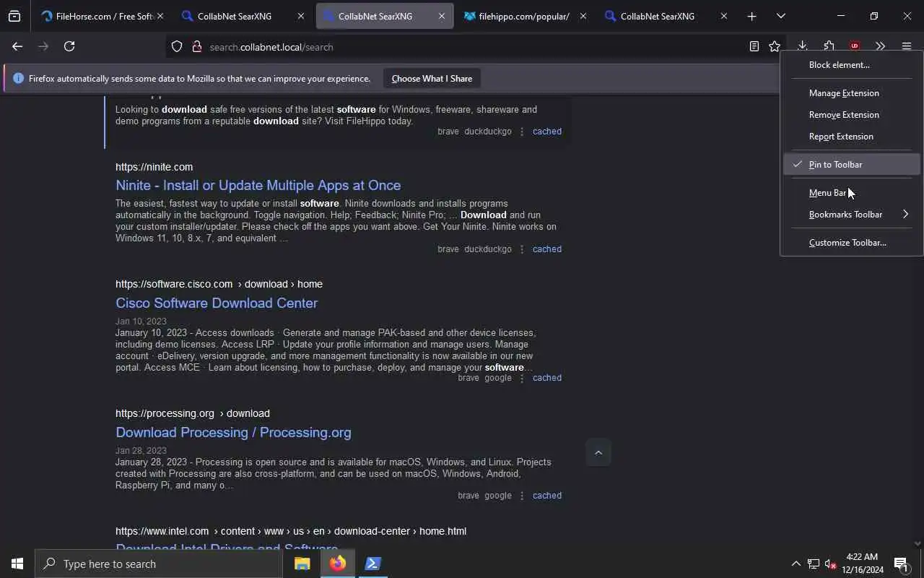Viewport: 924px width, 578px height.
Task: Open cached link for Cisco result
Action: tap(546, 378)
